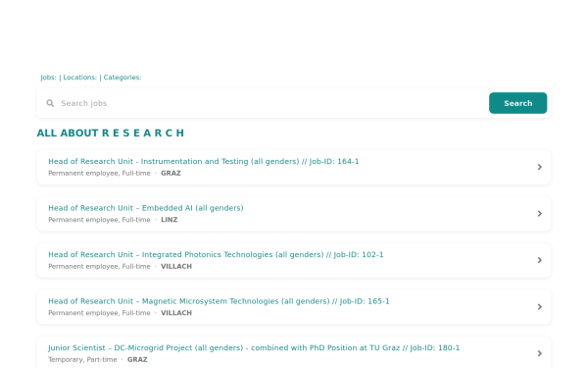Focus the Search jobs input field
Screen dimensions: 588x368
273,103
